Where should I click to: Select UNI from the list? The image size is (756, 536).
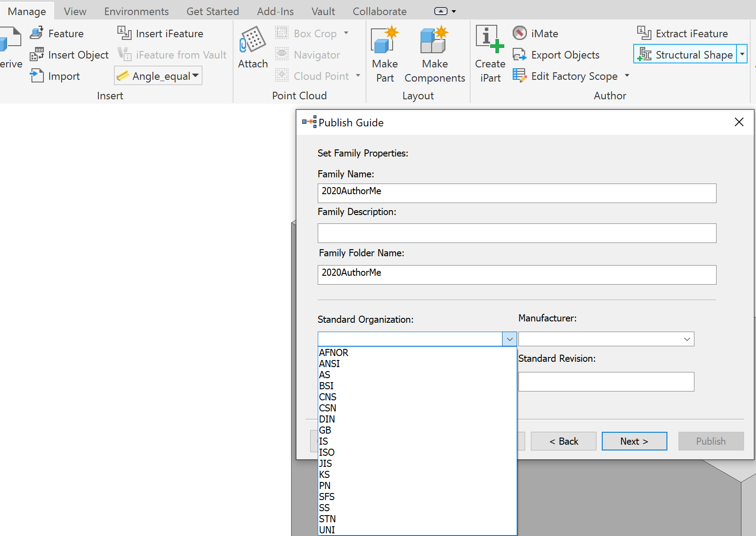pyautogui.click(x=417, y=530)
